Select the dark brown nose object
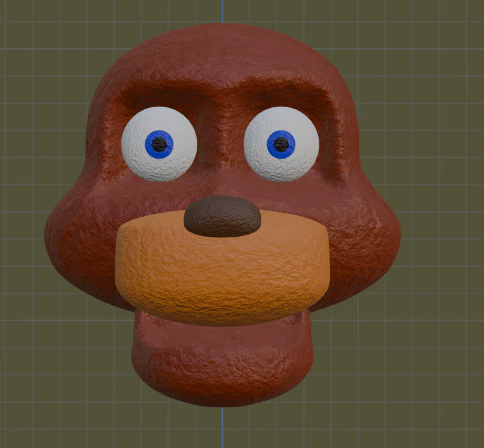This screenshot has width=484, height=448. (x=222, y=217)
